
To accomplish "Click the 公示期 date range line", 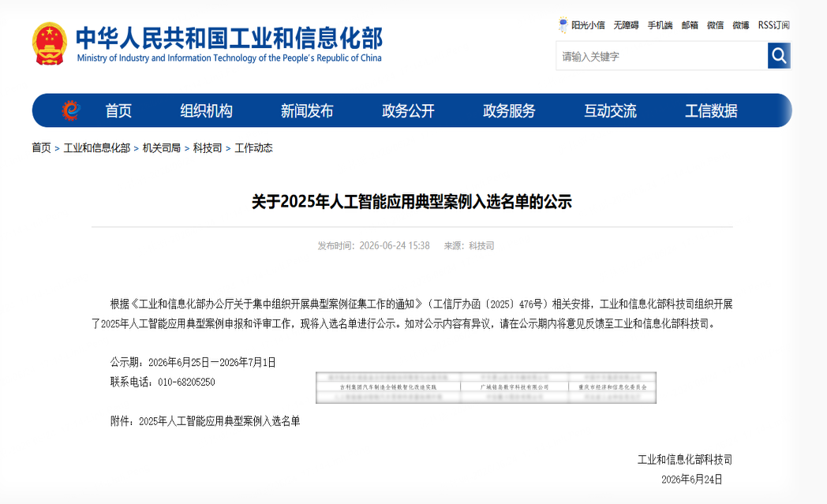I will click(193, 362).
